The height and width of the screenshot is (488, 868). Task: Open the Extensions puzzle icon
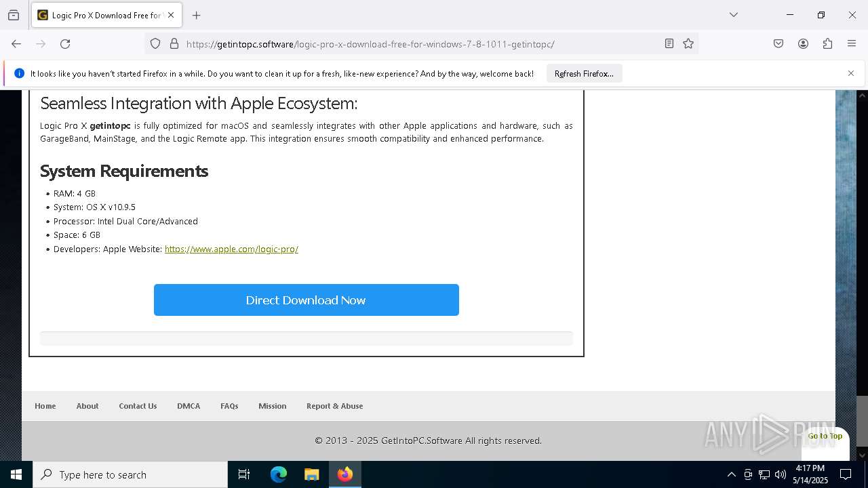click(x=827, y=44)
